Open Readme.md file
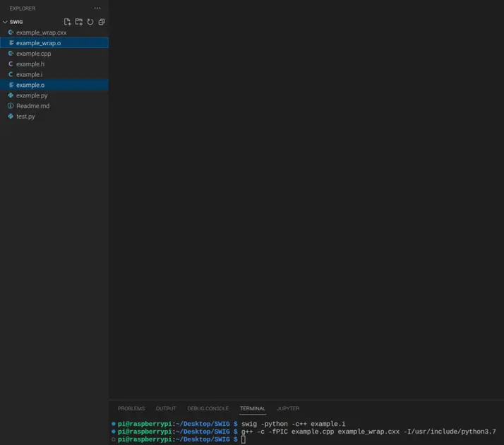 (54, 106)
